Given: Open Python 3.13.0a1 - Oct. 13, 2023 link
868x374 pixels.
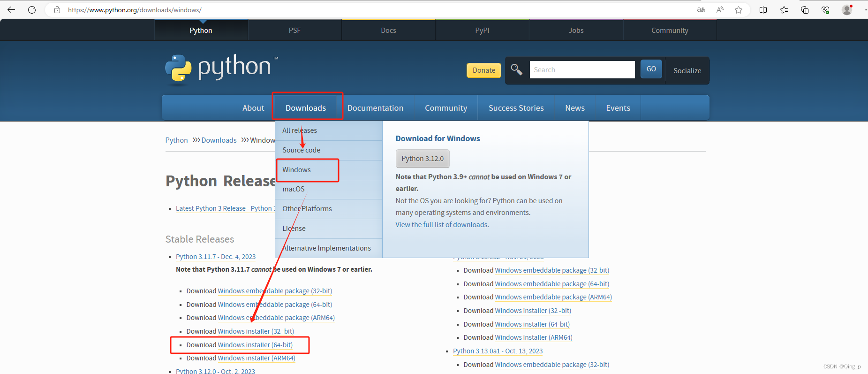Looking at the screenshot, I should (x=498, y=351).
